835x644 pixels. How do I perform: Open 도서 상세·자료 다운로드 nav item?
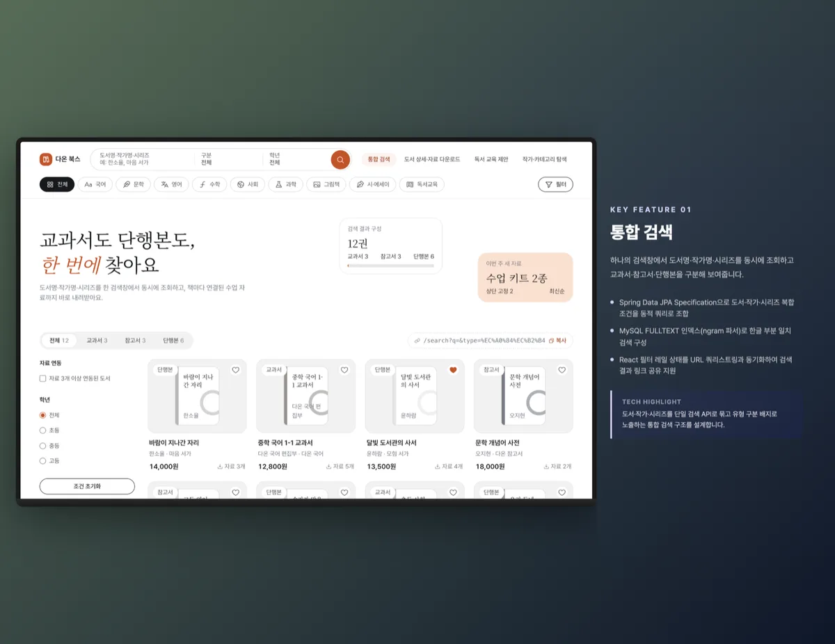pos(432,159)
